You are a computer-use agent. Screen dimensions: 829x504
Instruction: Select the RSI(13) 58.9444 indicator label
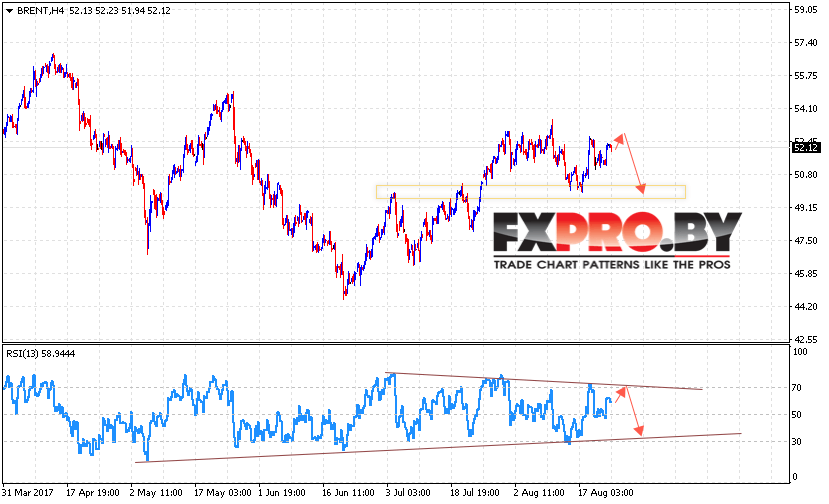coord(41,353)
